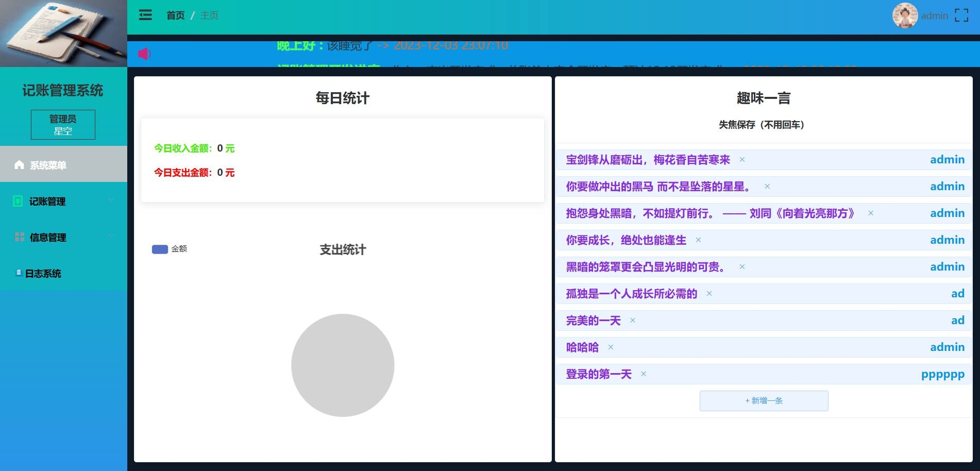Edit the quote 完美的一天

pos(593,321)
